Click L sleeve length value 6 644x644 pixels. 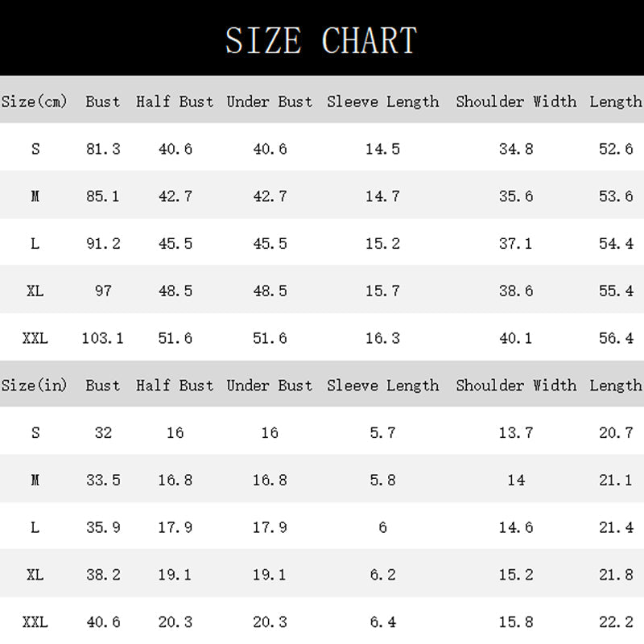point(383,527)
